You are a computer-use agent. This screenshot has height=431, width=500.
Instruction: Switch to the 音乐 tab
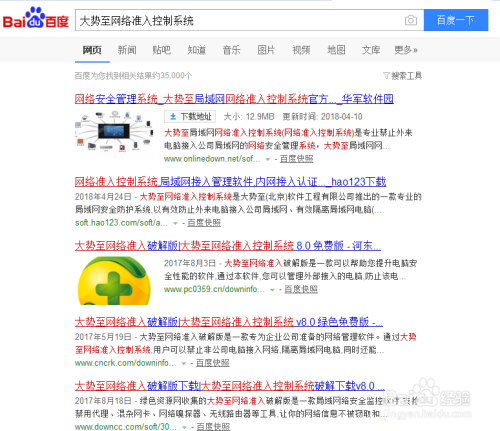coord(231,50)
